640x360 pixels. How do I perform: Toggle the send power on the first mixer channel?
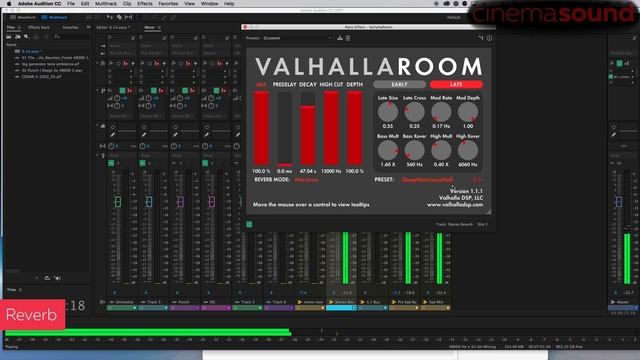(122, 90)
